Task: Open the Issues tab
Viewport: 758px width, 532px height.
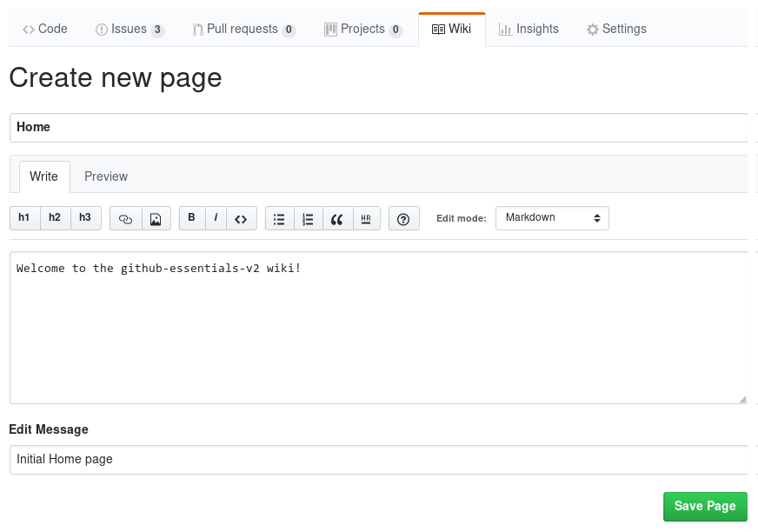Action: (x=129, y=29)
